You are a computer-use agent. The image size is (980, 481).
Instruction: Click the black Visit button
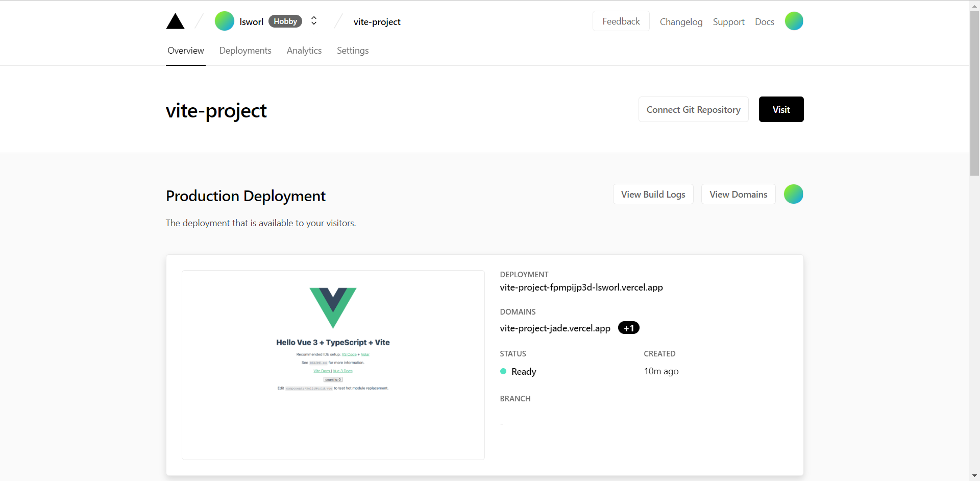(x=781, y=109)
